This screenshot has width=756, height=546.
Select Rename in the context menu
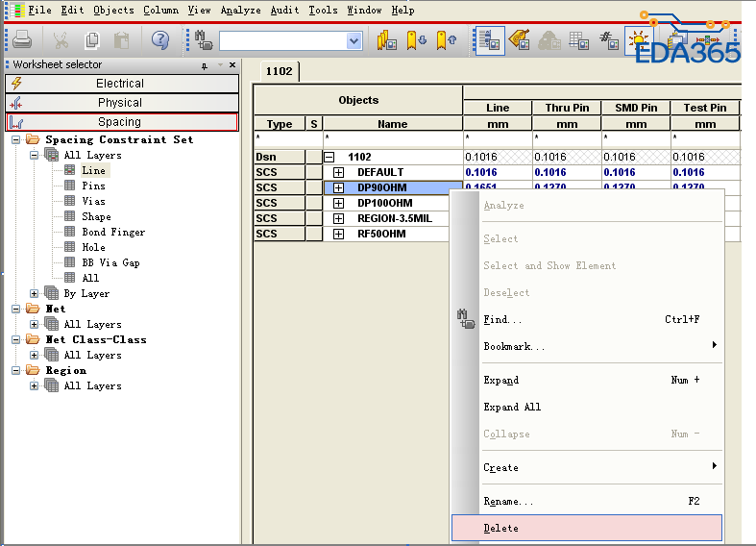[508, 501]
